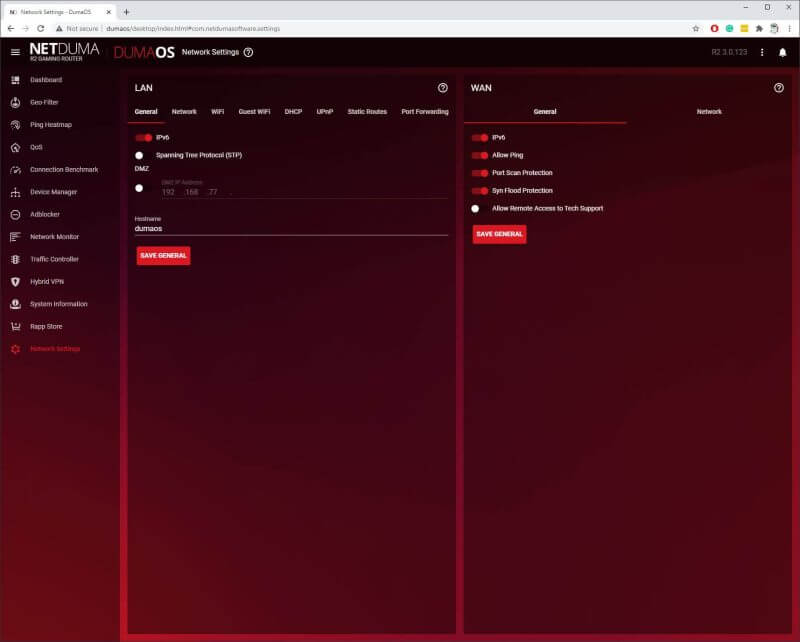Open the Chrome three-dot menu
Image resolution: width=800 pixels, height=642 pixels.
pos(789,29)
